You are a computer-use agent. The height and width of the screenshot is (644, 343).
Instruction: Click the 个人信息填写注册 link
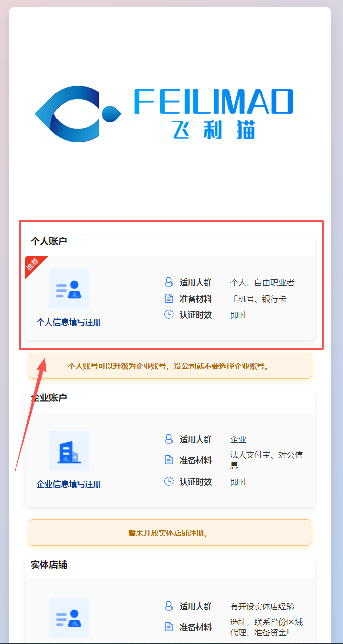tap(69, 323)
